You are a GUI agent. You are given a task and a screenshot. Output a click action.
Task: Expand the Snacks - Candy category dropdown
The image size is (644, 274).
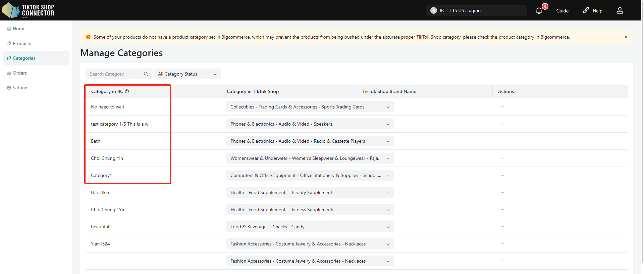coord(310,227)
